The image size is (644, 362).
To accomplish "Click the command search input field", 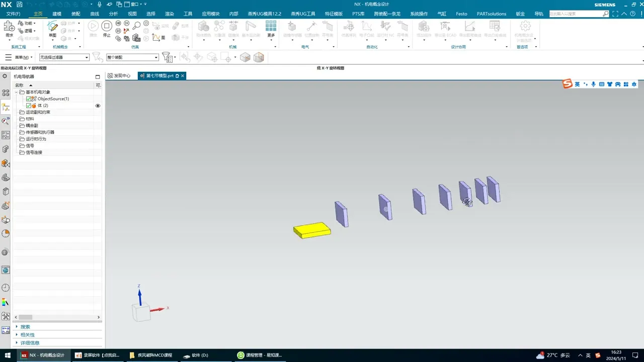I will 576,14.
